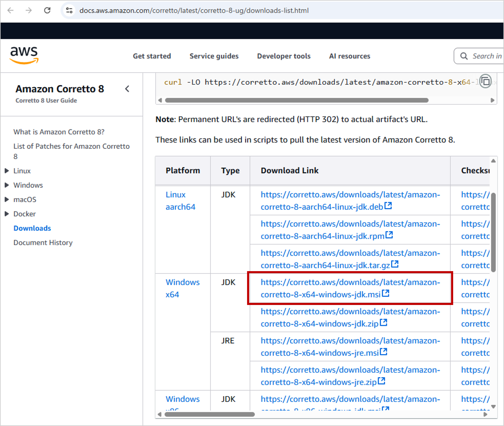Open the Service guides menu
504x426 pixels.
[214, 56]
